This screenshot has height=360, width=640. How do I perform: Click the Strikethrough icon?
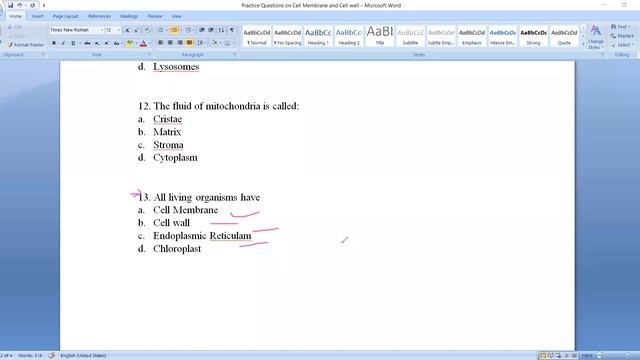click(87, 43)
